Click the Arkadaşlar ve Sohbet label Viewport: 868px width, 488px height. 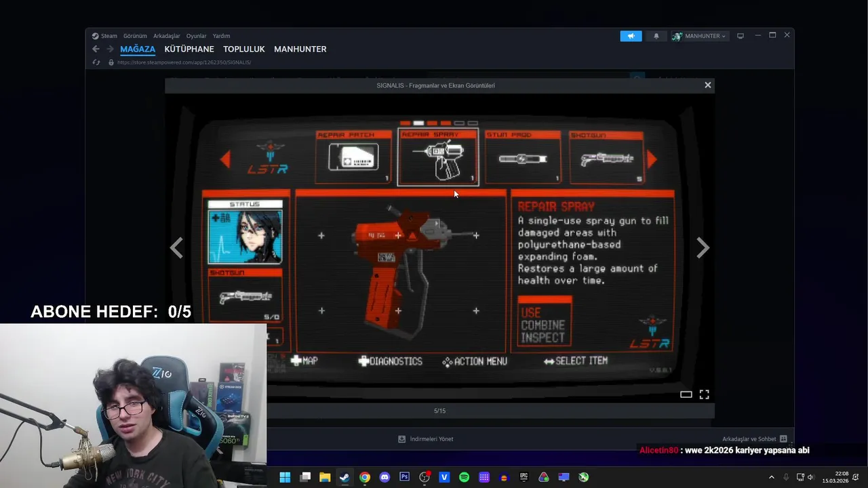pos(749,439)
